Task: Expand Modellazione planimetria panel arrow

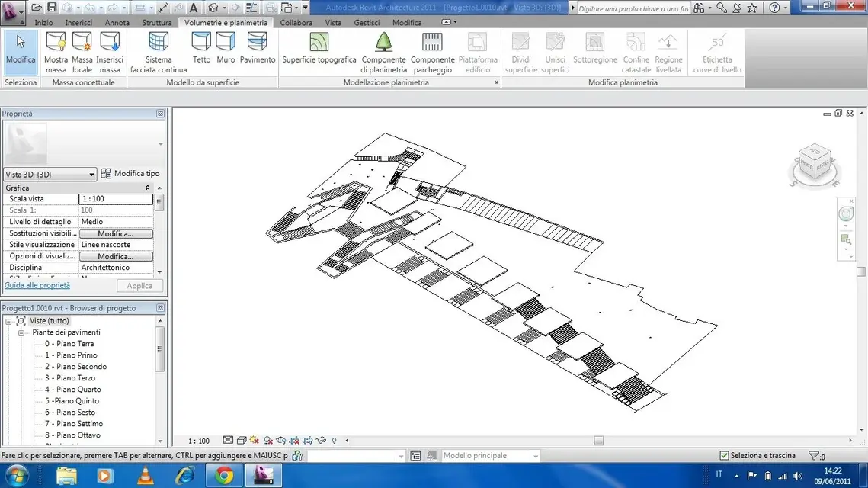Action: click(496, 82)
